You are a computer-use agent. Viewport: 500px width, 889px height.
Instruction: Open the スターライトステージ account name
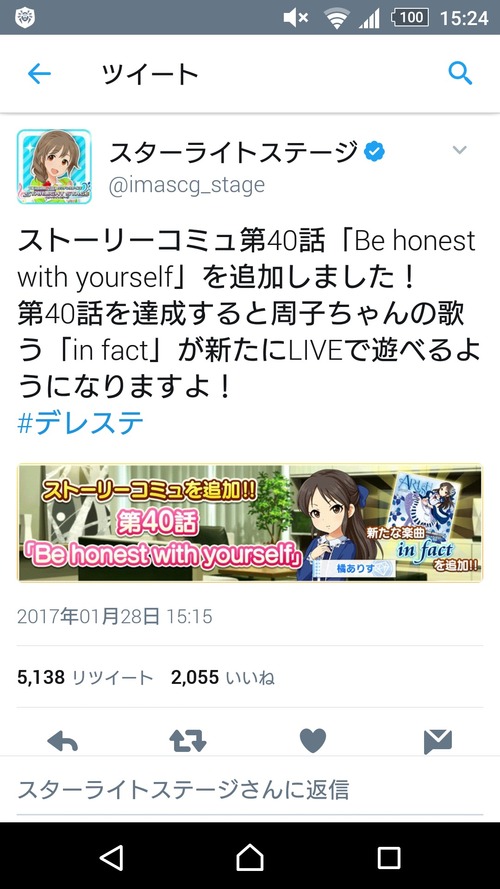point(233,152)
